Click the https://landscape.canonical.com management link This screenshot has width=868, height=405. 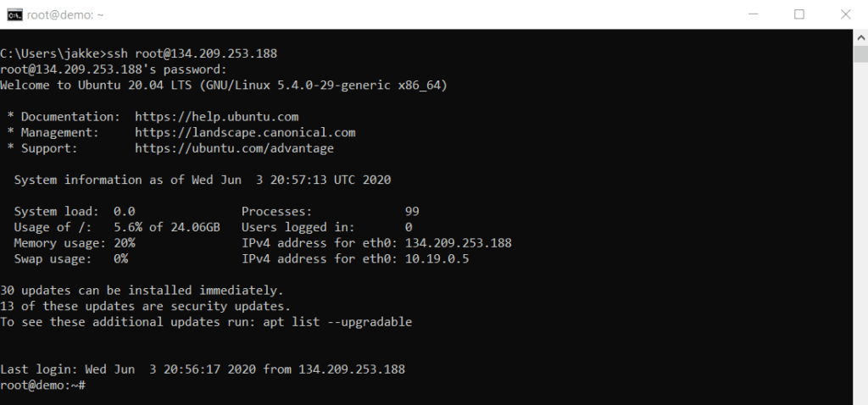245,133
